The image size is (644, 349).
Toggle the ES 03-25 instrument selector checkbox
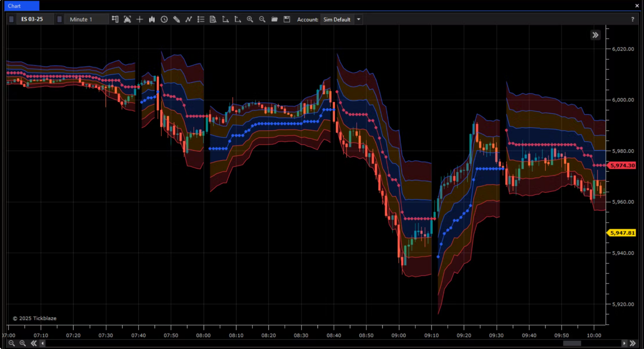click(11, 19)
